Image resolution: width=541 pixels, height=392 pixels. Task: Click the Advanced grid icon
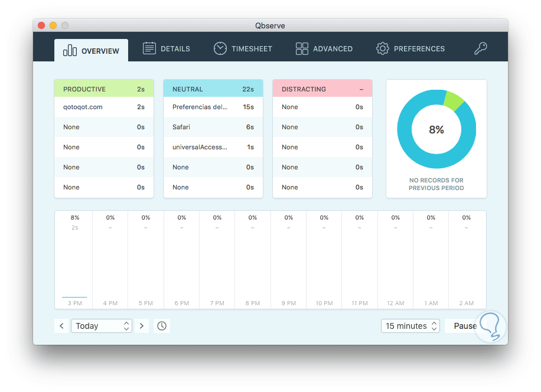coord(302,48)
